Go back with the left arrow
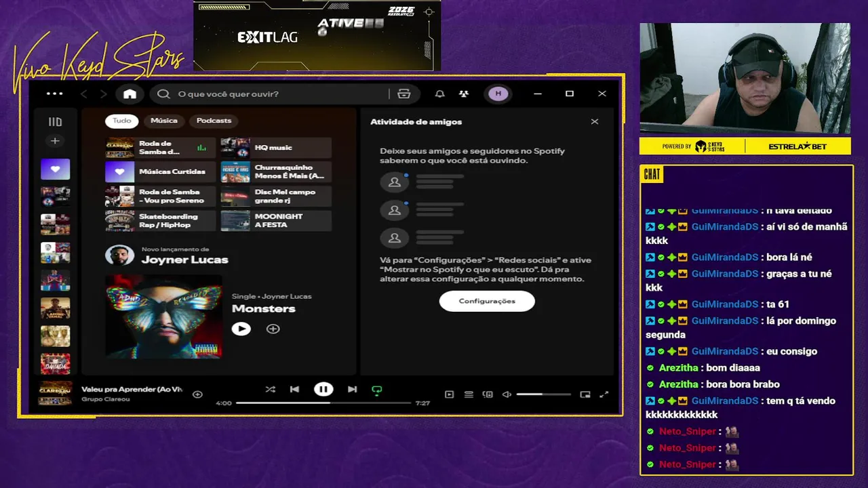 (84, 94)
